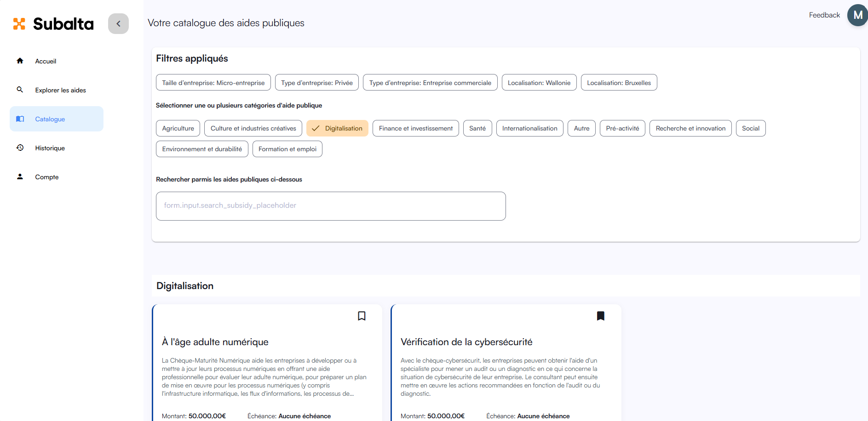Screen dimensions: 868x421
Task: Click the Explorer les aides search icon
Action: pyautogui.click(x=20, y=90)
